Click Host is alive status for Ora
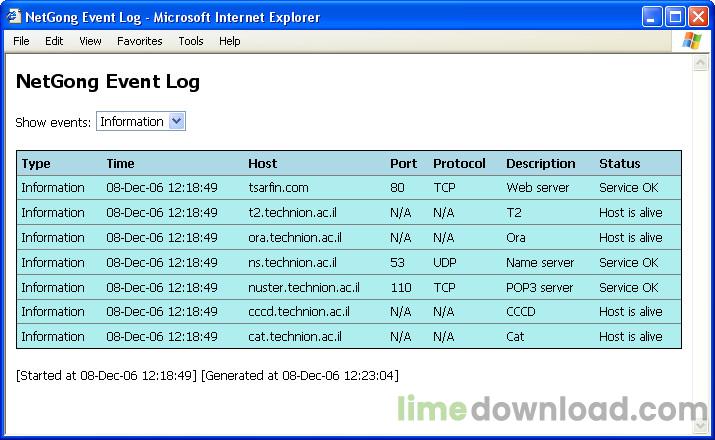Screen dimensions: 715x440 coord(631,238)
